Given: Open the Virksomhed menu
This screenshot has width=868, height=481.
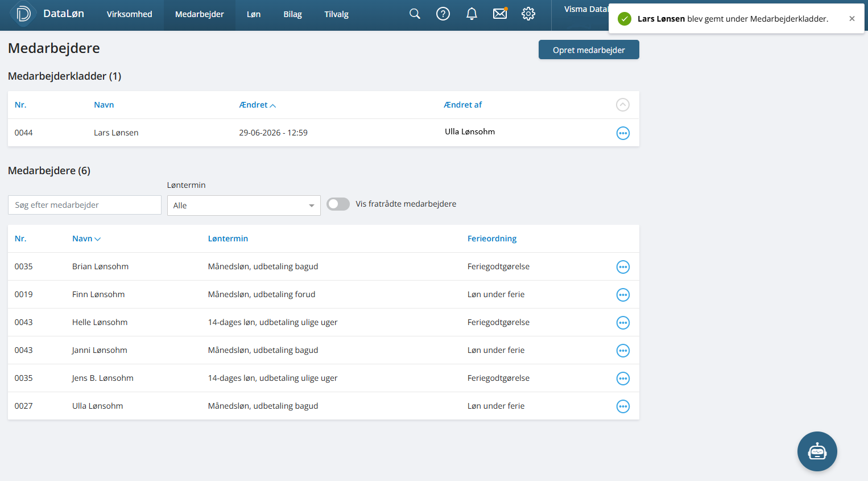Looking at the screenshot, I should pos(130,14).
